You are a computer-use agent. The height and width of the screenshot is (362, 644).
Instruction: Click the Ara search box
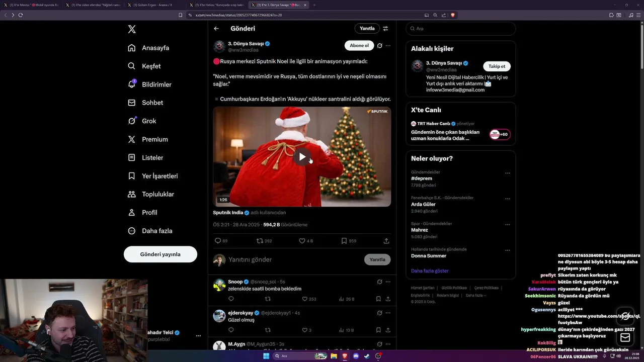coord(461,29)
